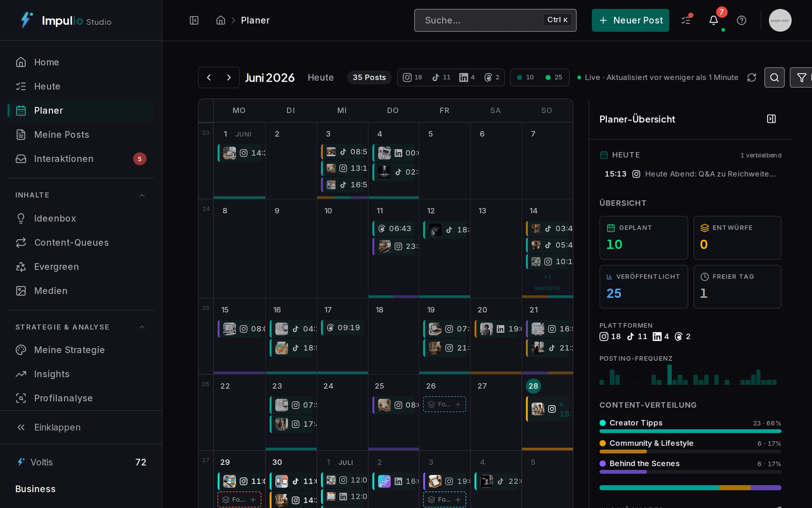
Task: Open today's 15:13 Q&A post entry
Action: coord(690,174)
